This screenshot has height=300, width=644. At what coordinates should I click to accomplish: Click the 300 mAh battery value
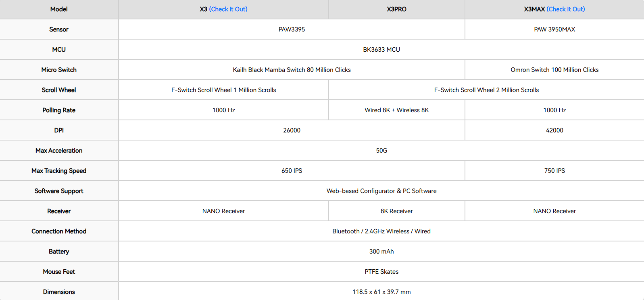[381, 252]
